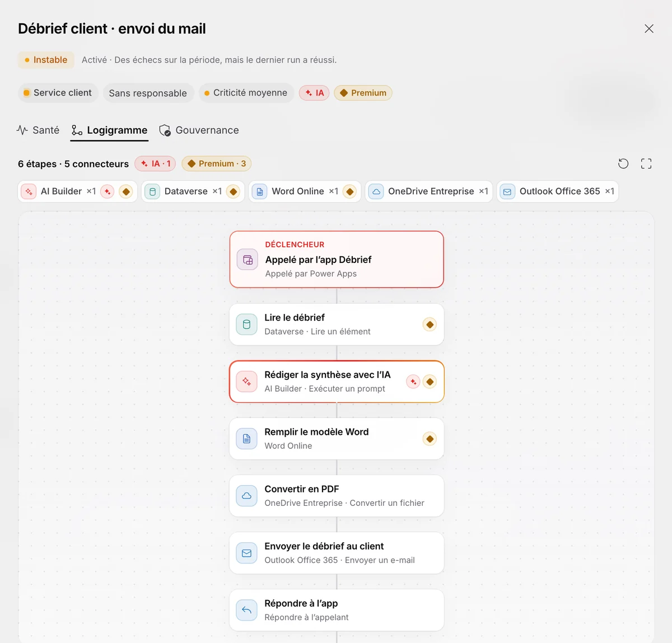This screenshot has width=672, height=643.
Task: Click the Instable status badge
Action: point(46,60)
